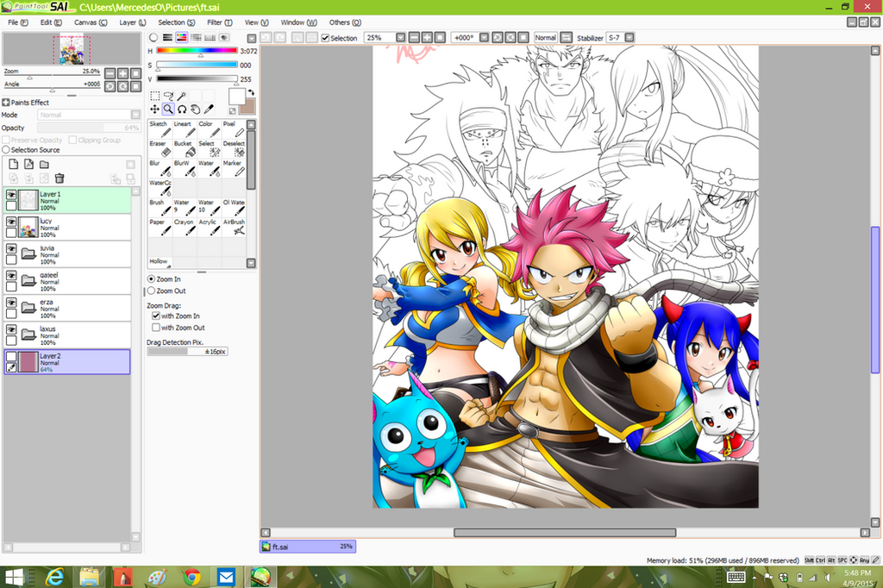Collapse the Paints Effect section
Screen dimensions: 883x588
[6, 103]
